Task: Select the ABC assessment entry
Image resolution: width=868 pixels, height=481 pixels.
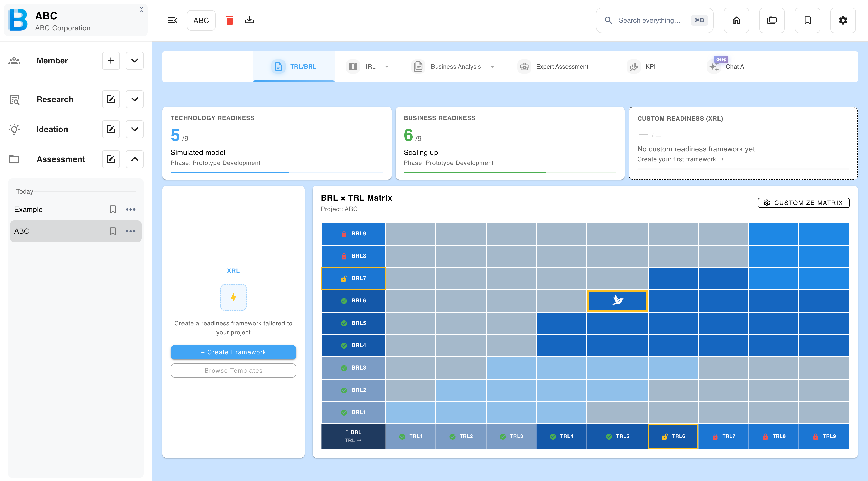Action: pyautogui.click(x=76, y=231)
